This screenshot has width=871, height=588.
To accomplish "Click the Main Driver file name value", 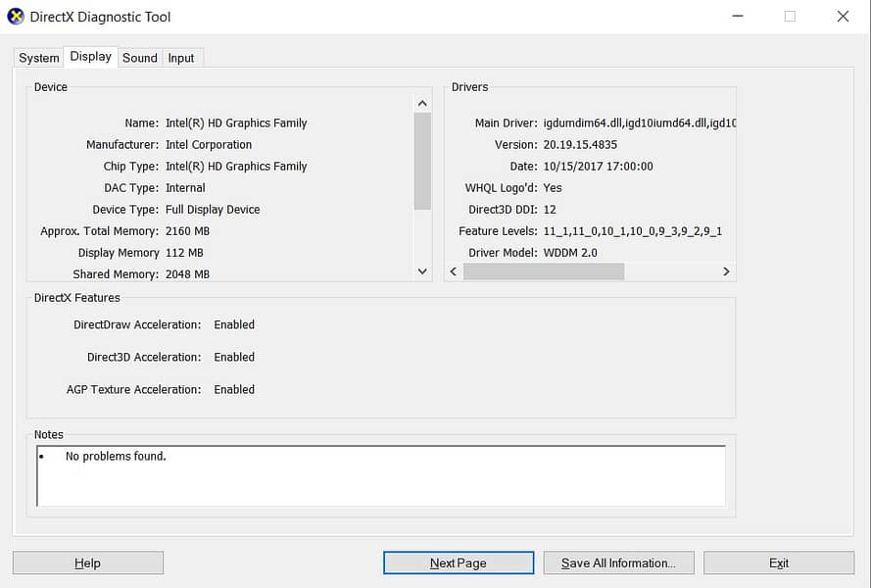I will [625, 123].
